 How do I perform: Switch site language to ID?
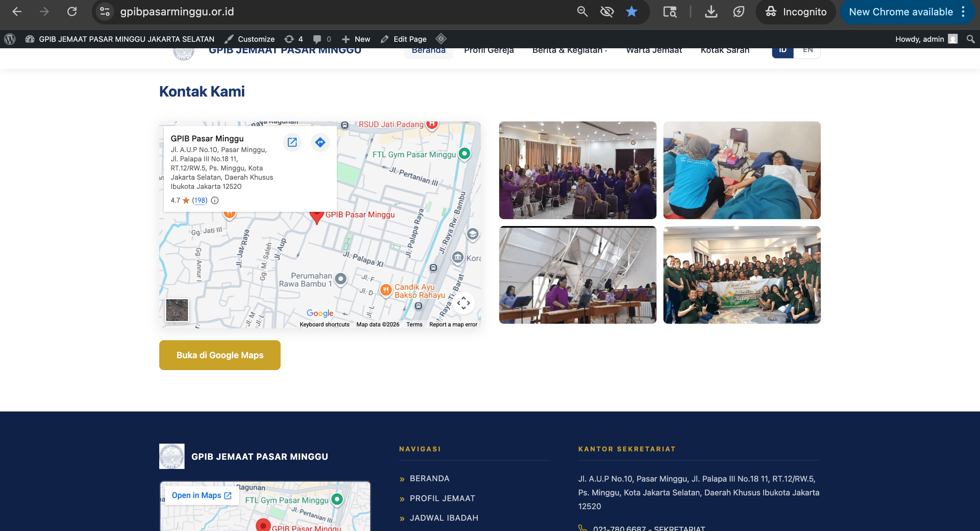coord(783,51)
